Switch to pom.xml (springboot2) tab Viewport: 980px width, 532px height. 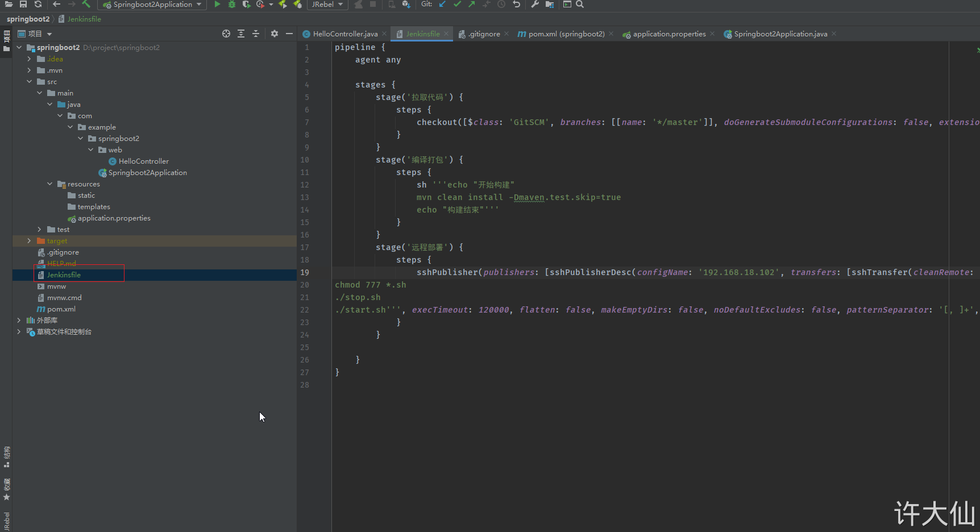point(566,34)
